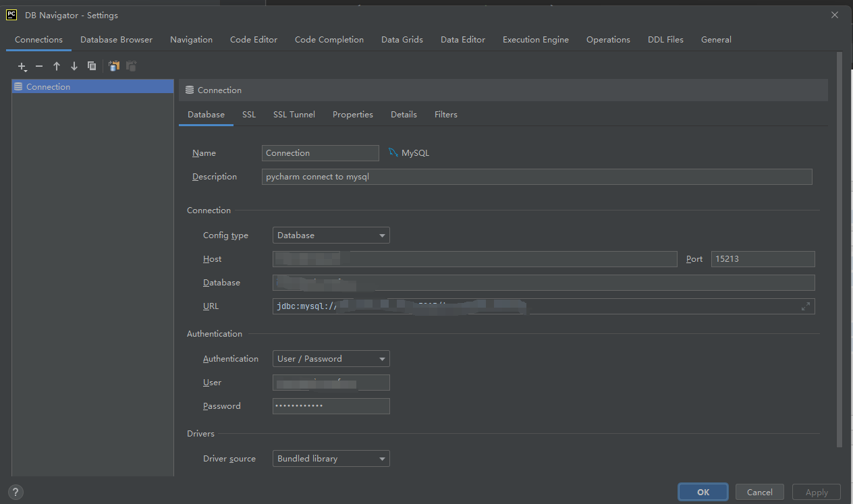
Task: Click the Cancel button
Action: pyautogui.click(x=760, y=493)
